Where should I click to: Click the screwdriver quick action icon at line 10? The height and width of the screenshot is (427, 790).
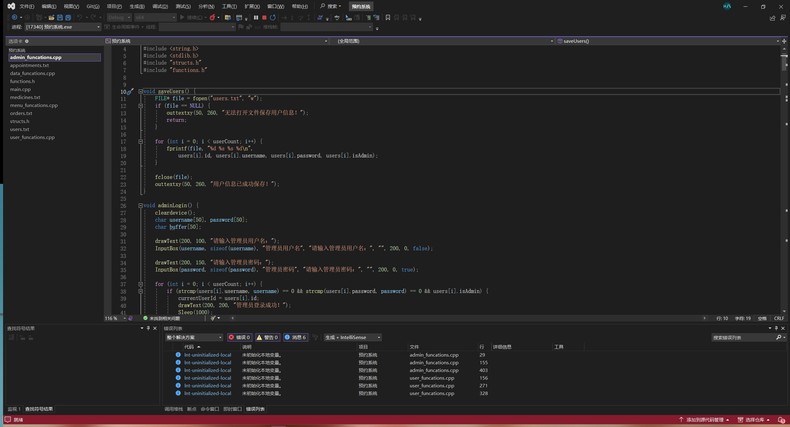[x=130, y=91]
